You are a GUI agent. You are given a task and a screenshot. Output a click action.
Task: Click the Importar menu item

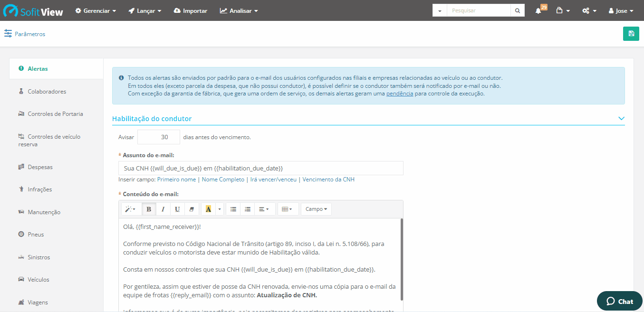[x=191, y=10]
